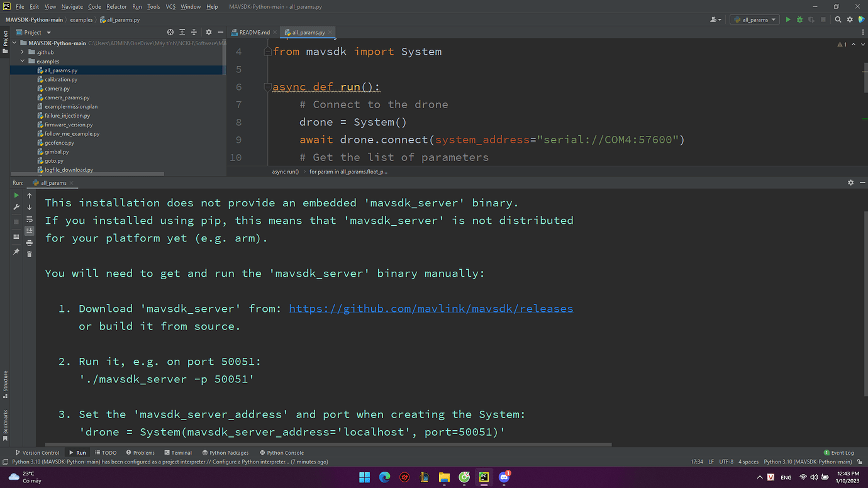Image resolution: width=868 pixels, height=488 pixels.
Task: Open the all_params run configuration dropdown
Action: click(754, 19)
